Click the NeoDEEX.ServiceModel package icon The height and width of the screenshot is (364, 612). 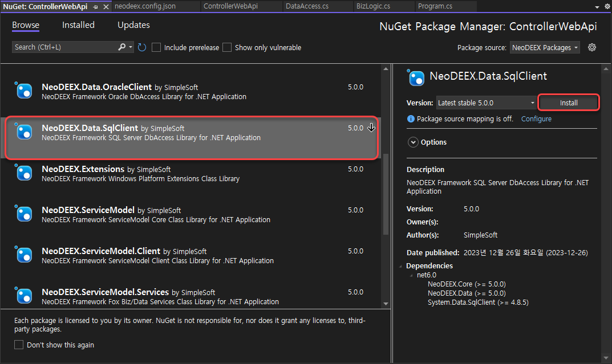tap(24, 214)
